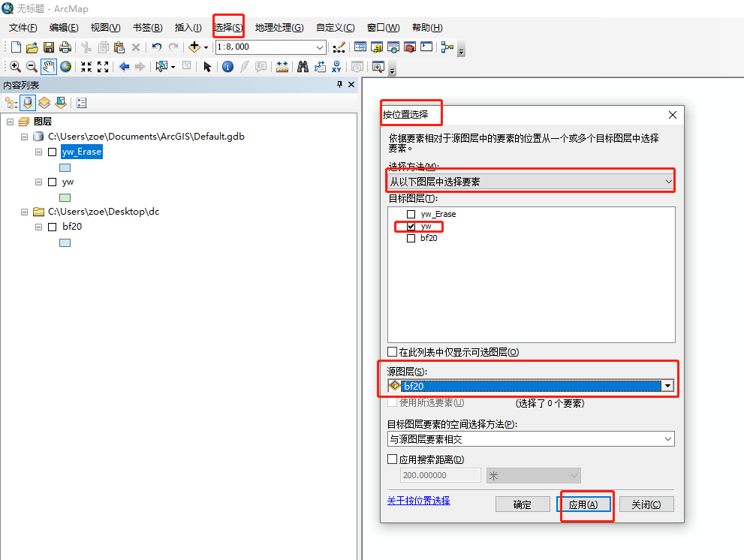
Task: Select Features tool icon
Action: pyautogui.click(x=162, y=67)
